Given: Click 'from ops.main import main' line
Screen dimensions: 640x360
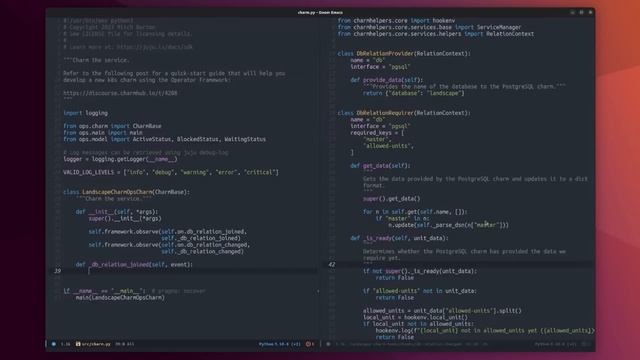Looking at the screenshot, I should pyautogui.click(x=103, y=133).
